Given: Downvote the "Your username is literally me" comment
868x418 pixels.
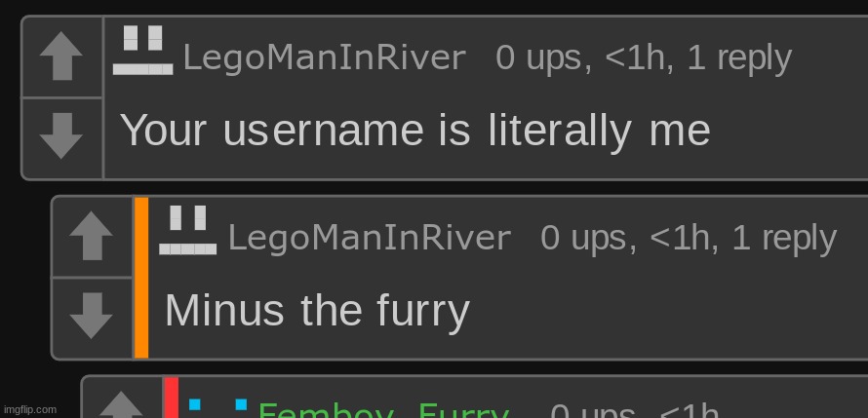Looking at the screenshot, I should point(61,137).
